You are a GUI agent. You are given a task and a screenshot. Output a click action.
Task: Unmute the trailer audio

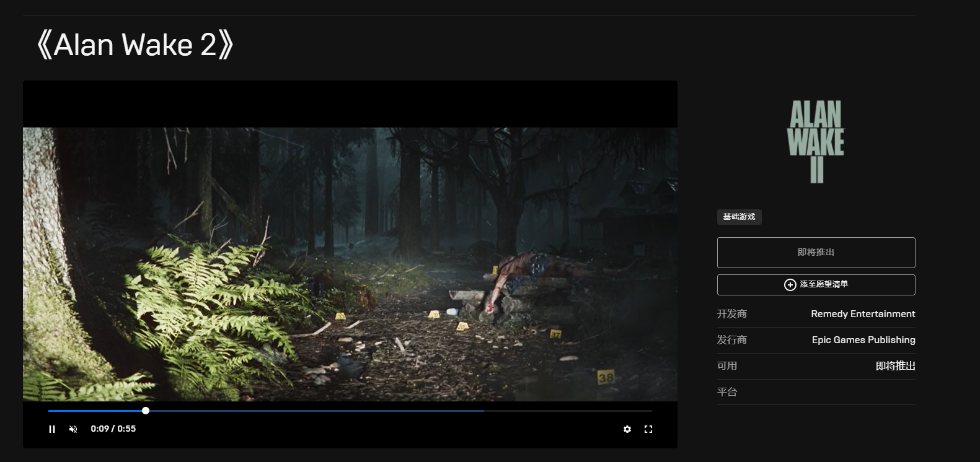[x=73, y=429]
